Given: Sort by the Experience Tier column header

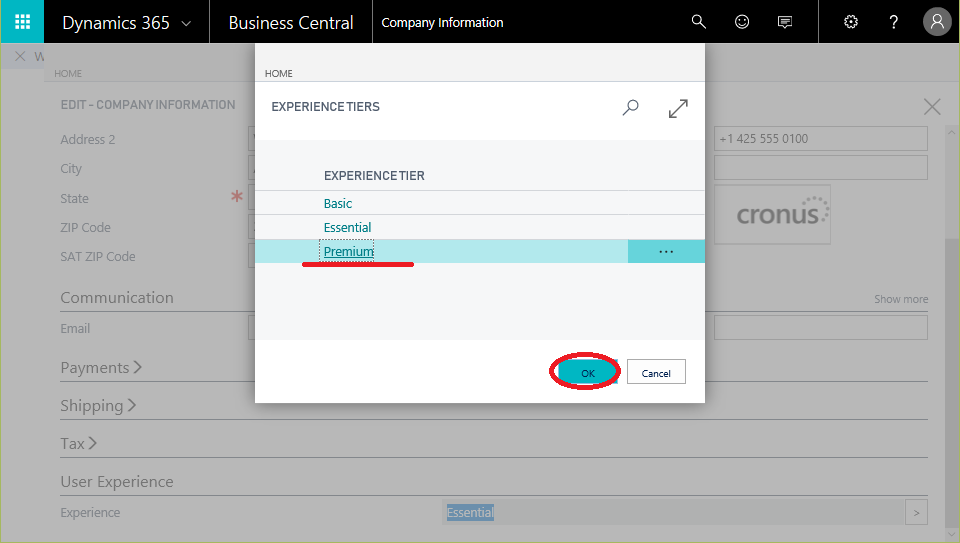Looking at the screenshot, I should click(x=374, y=176).
